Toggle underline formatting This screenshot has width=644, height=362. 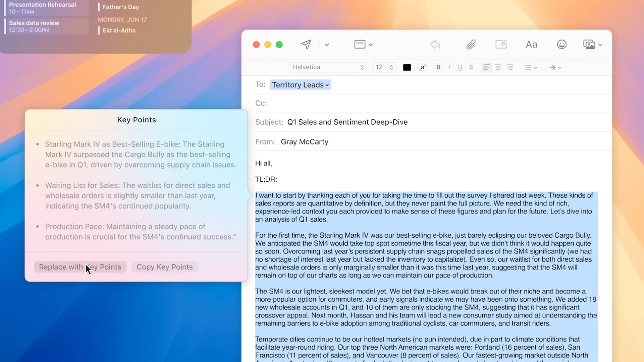tap(460, 67)
